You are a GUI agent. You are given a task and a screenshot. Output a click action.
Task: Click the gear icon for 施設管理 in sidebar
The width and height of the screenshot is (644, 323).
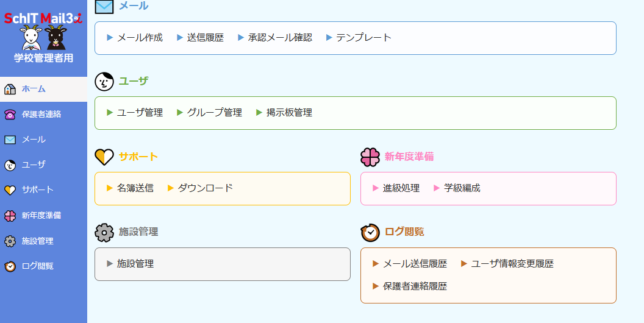pos(10,241)
